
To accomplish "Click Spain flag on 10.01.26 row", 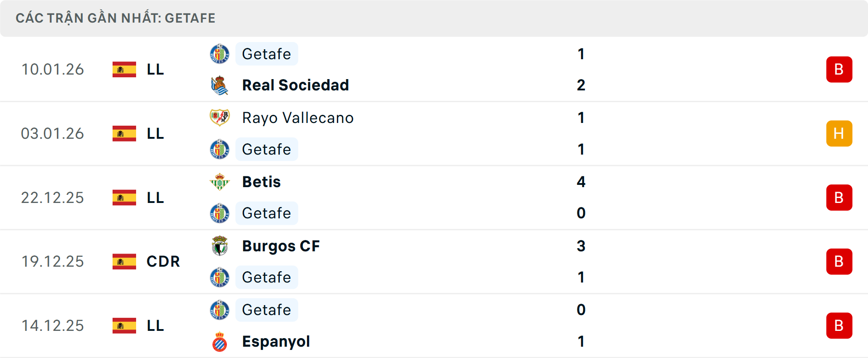I will pos(124,69).
